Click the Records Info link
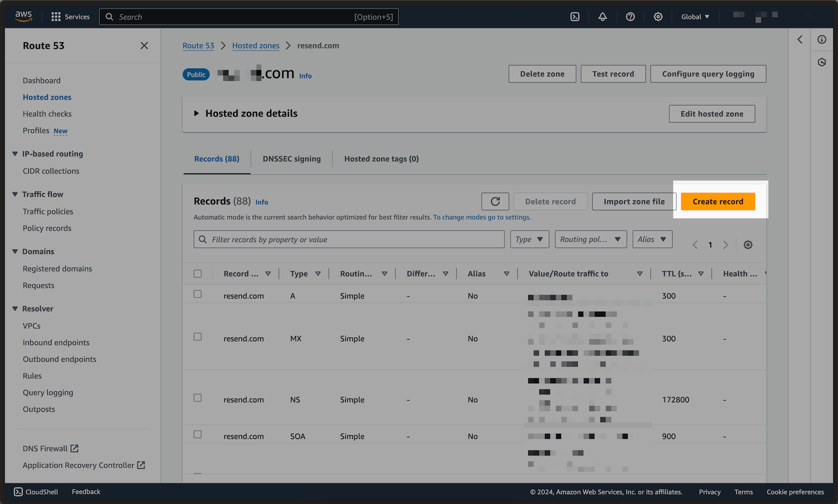This screenshot has width=838, height=504. 261,202
